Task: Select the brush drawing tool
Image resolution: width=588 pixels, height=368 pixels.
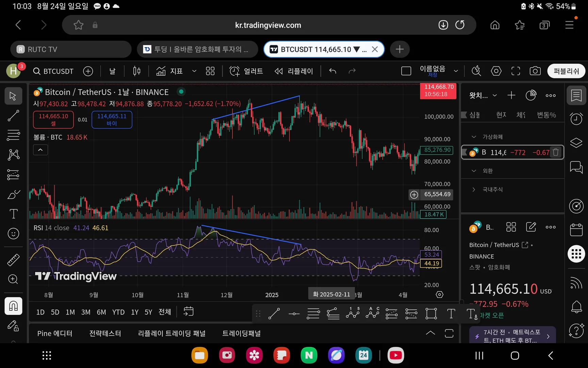Action: 13,194
